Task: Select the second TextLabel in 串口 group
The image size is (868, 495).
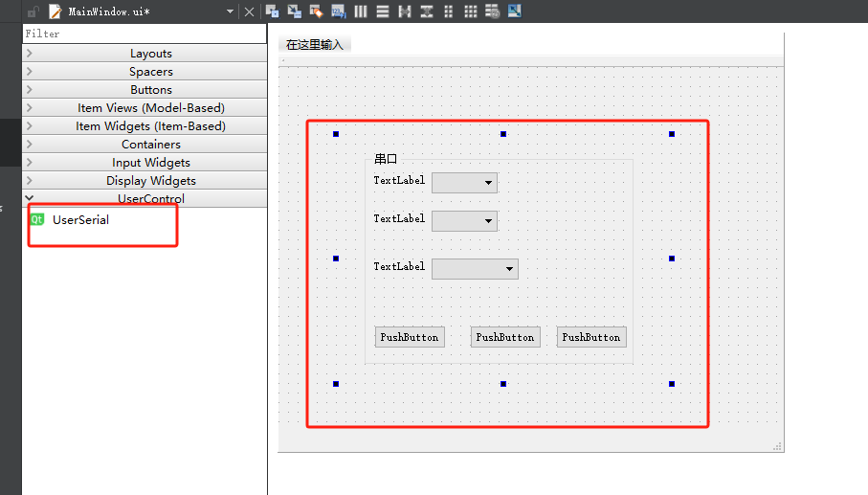Action: tap(399, 218)
